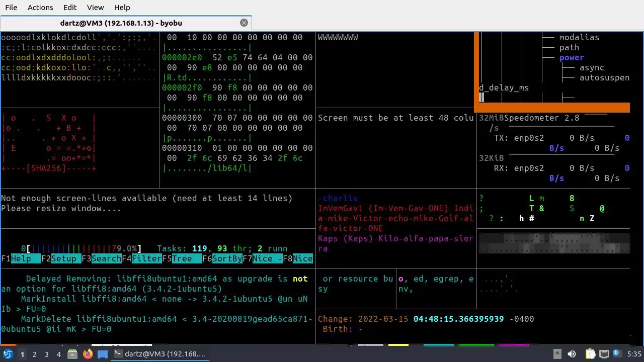Image resolution: width=644 pixels, height=362 pixels.
Task: Click the F6 SortBy button in htop
Action: tap(222, 258)
